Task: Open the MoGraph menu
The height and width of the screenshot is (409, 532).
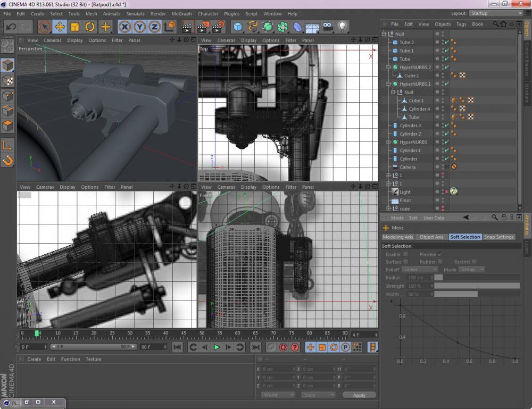Action: tap(181, 14)
